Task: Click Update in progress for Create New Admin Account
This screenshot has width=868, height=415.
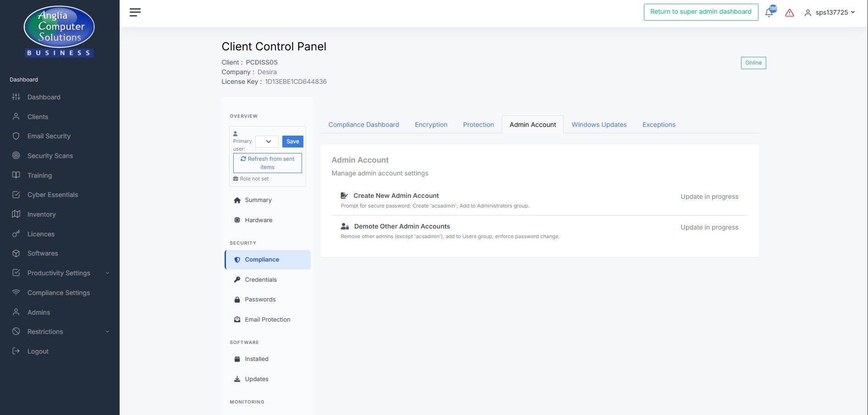Action: pyautogui.click(x=709, y=197)
